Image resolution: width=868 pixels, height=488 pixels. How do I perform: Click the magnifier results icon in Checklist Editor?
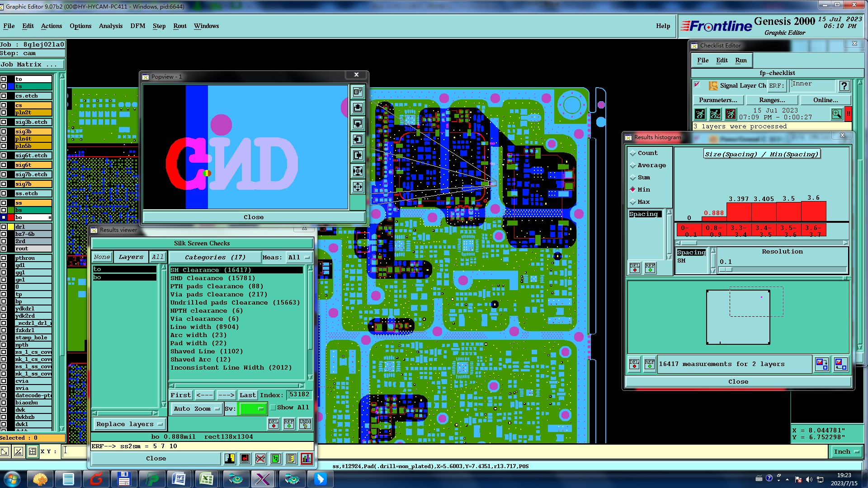click(837, 114)
